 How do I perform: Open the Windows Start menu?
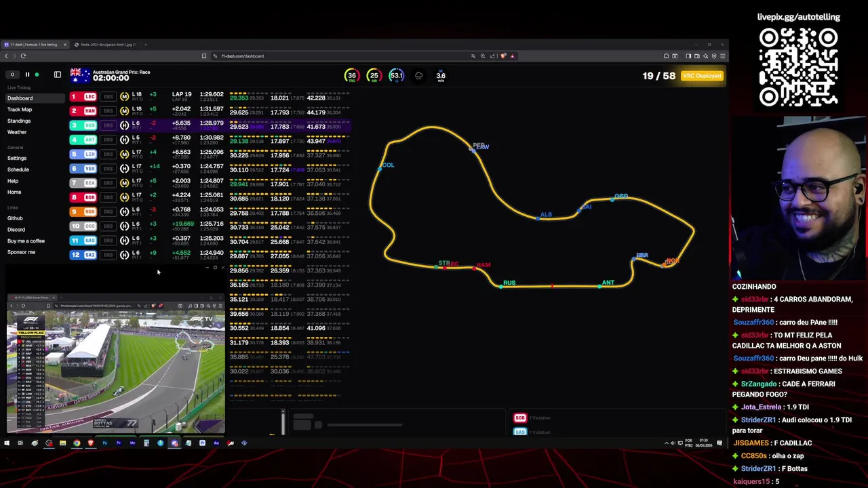coord(7,443)
